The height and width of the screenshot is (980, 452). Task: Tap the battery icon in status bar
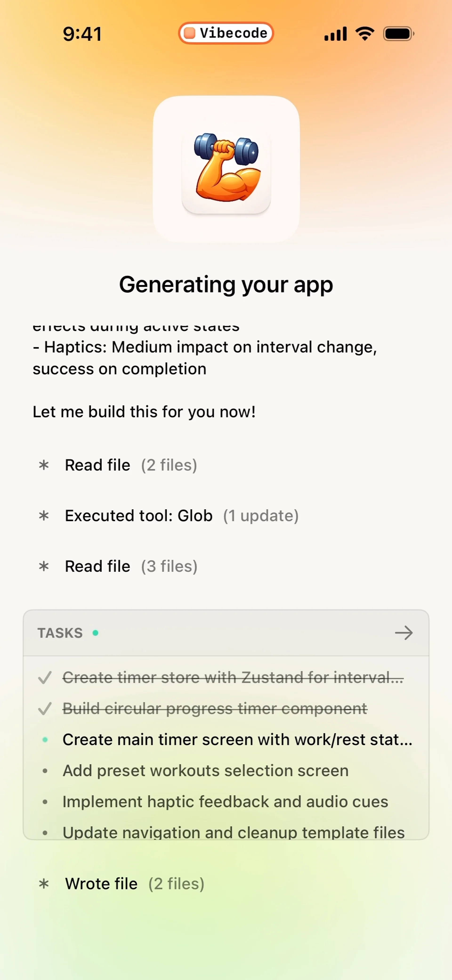point(398,34)
